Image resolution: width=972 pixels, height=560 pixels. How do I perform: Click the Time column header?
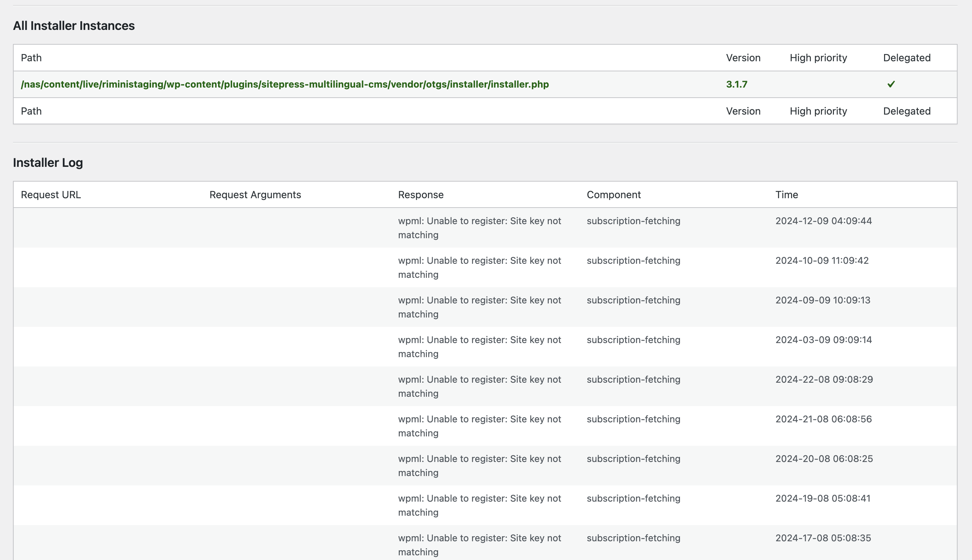pos(787,195)
